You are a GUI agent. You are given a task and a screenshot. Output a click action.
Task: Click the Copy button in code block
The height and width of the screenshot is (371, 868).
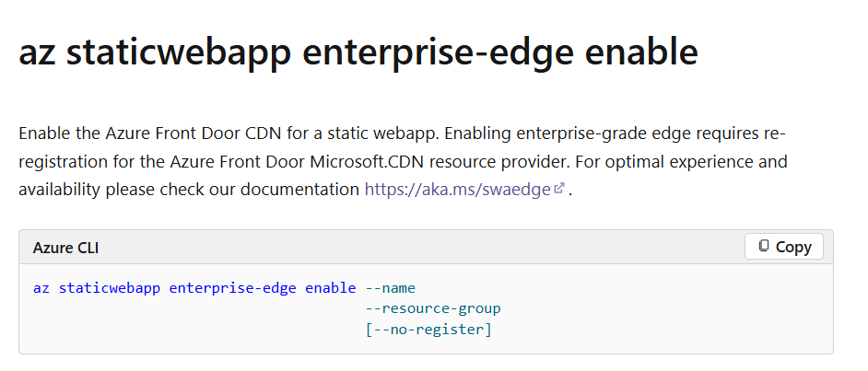783,247
